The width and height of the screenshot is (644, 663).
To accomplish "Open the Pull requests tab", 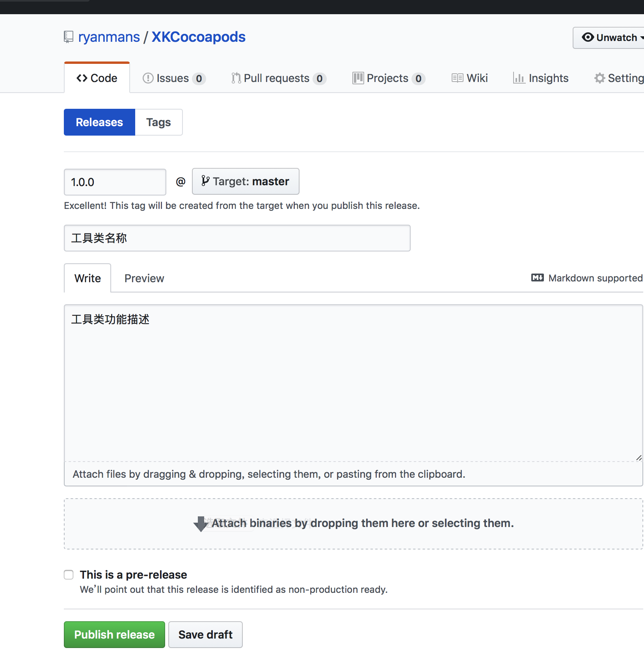I will pyautogui.click(x=279, y=78).
